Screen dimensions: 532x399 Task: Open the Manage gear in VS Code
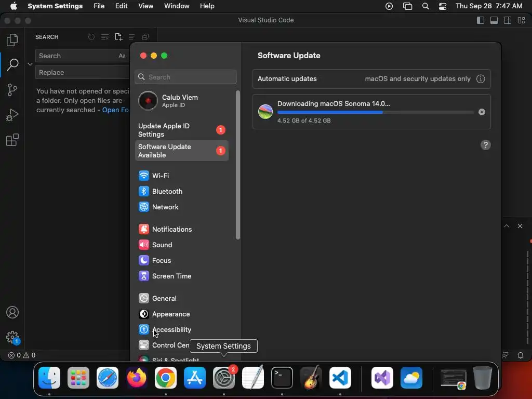coord(12,337)
